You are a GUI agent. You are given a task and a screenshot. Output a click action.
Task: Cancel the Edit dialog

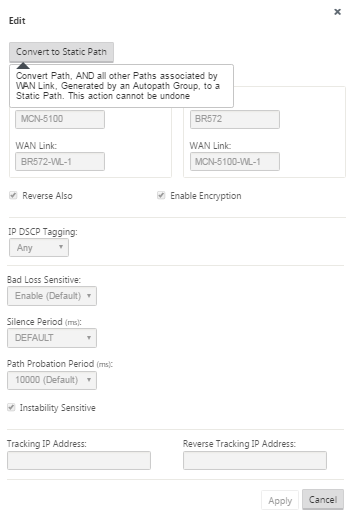323,500
